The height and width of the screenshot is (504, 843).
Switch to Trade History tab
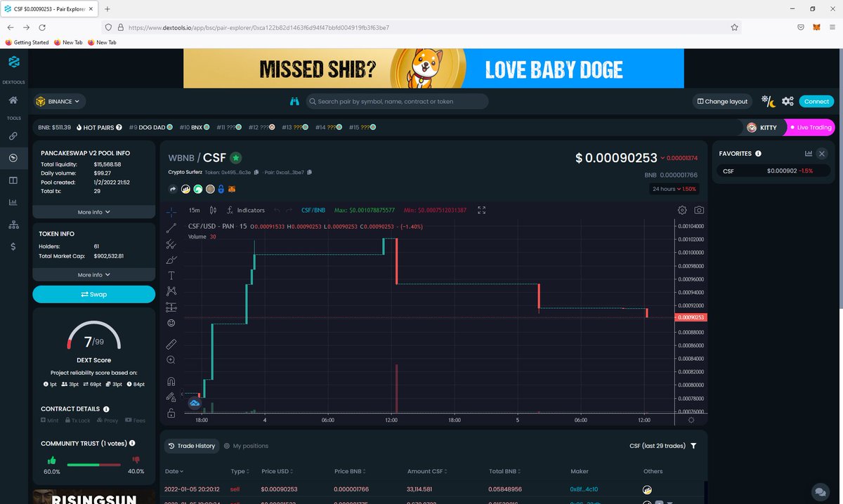[x=192, y=446]
